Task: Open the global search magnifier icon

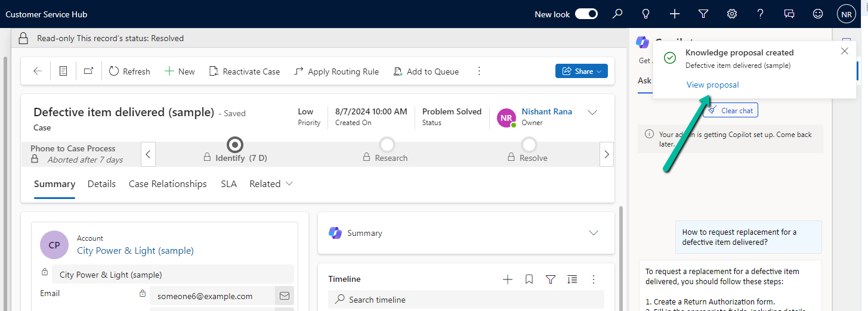Action: [617, 14]
